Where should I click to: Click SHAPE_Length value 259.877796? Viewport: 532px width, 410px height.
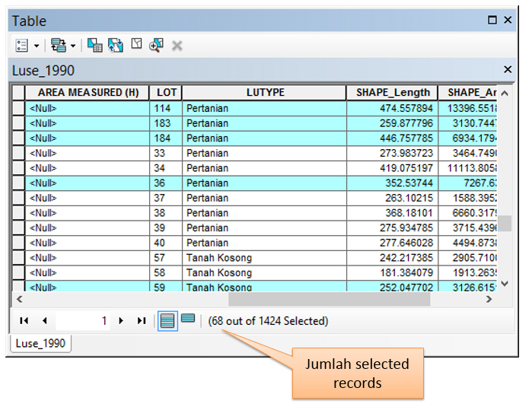406,123
